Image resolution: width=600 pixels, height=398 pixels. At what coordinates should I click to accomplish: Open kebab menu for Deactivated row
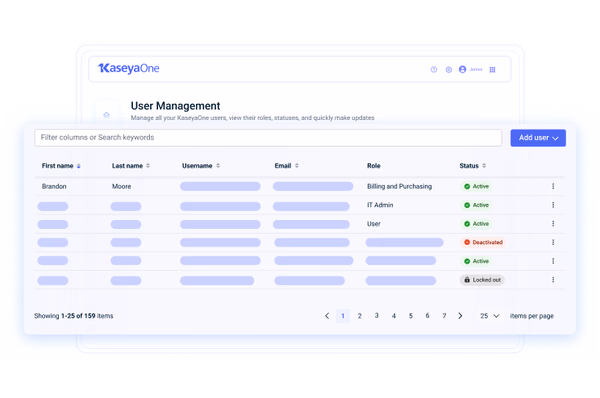click(x=553, y=242)
